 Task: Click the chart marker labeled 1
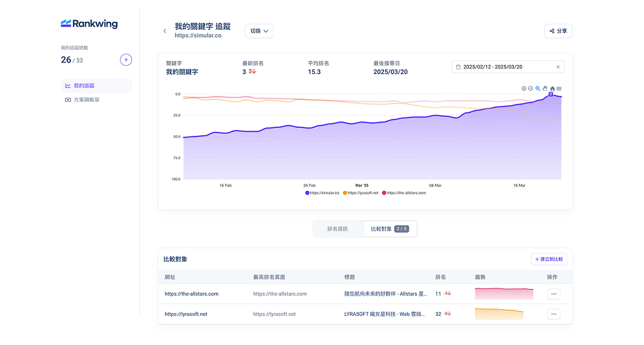pos(551,94)
